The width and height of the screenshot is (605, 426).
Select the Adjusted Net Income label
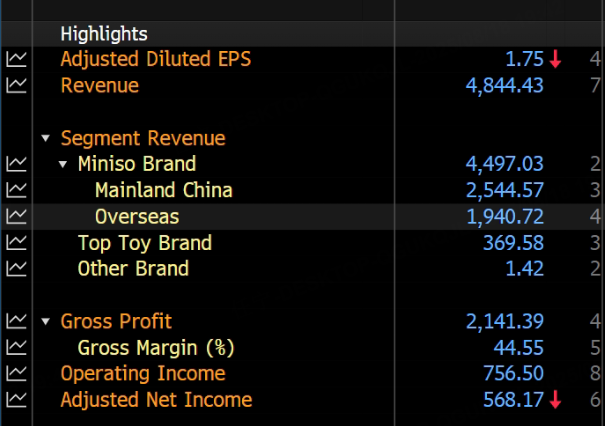156,400
